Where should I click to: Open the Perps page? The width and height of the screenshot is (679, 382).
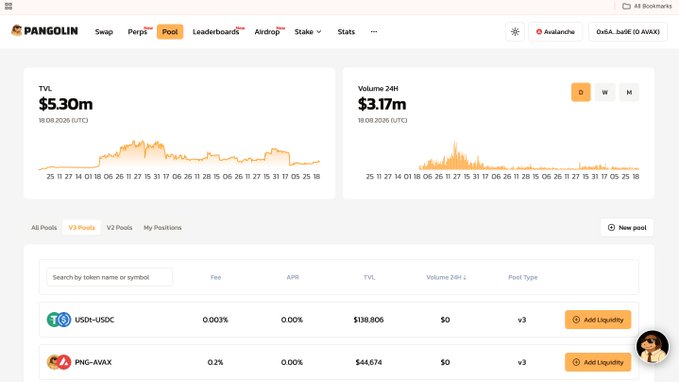[x=138, y=32]
